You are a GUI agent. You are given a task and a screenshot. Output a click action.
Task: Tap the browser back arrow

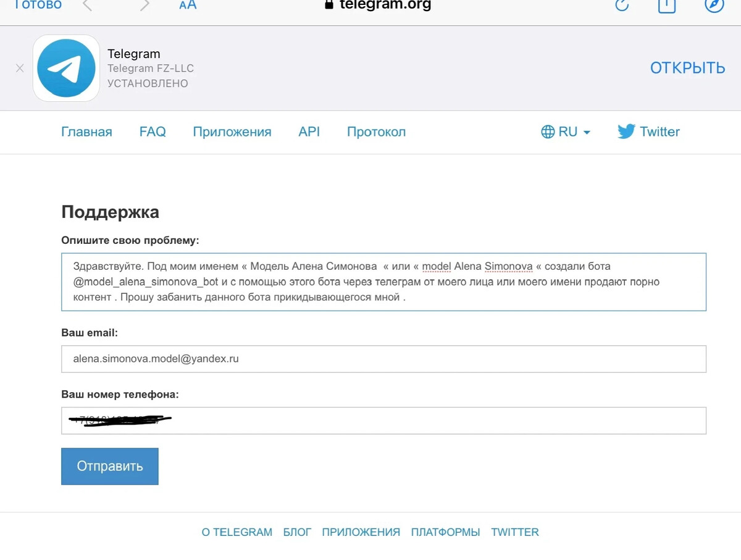tap(87, 6)
